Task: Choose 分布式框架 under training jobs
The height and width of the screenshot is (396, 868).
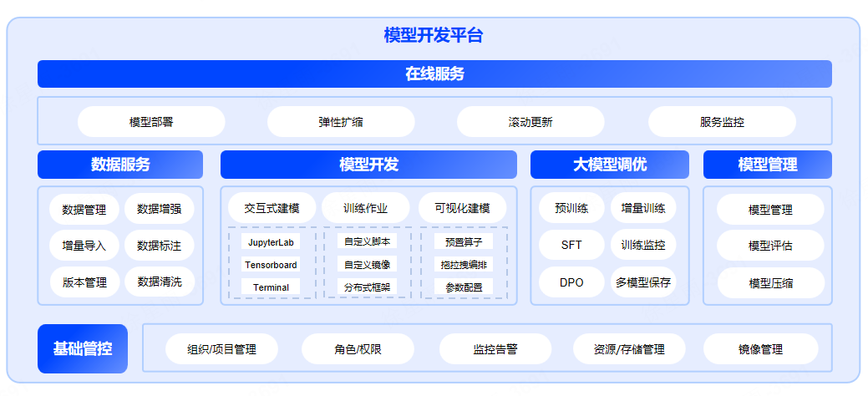Action: point(367,287)
